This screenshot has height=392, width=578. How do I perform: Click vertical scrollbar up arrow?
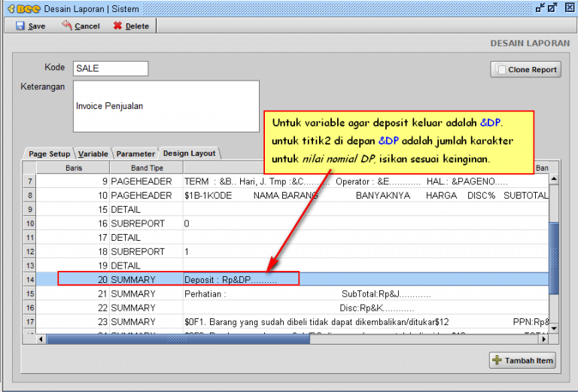pyautogui.click(x=554, y=179)
